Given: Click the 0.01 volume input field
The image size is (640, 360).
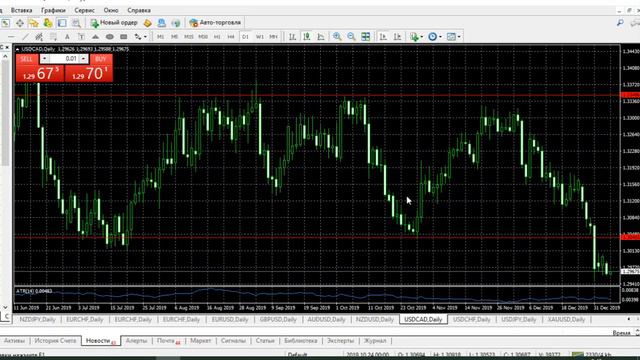Looking at the screenshot, I should (x=63, y=59).
